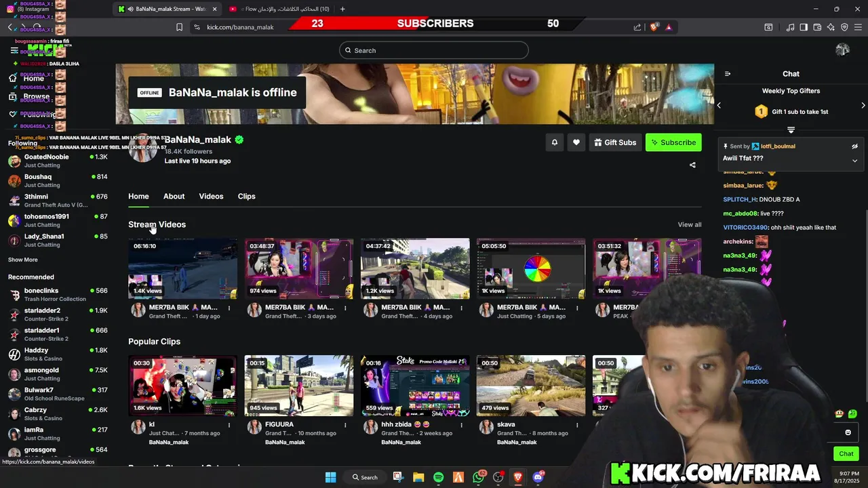Viewport: 868px width, 488px height.
Task: Focus the Kick search field
Action: tap(434, 50)
